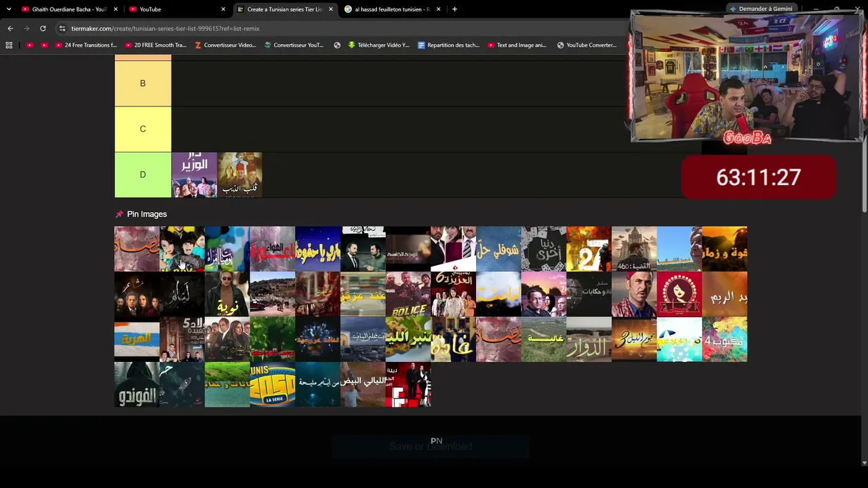The width and height of the screenshot is (868, 488).
Task: Select the 460 case building tile
Action: point(634,249)
